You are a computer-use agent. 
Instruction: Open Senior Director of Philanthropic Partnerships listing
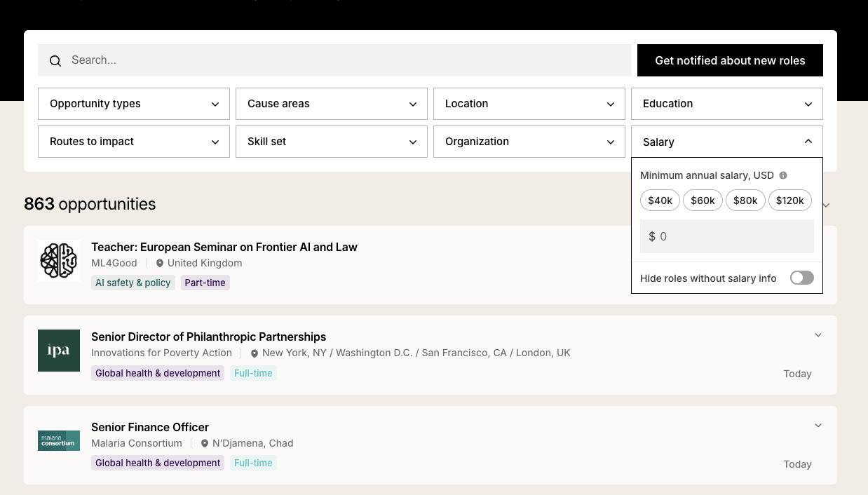click(x=209, y=337)
